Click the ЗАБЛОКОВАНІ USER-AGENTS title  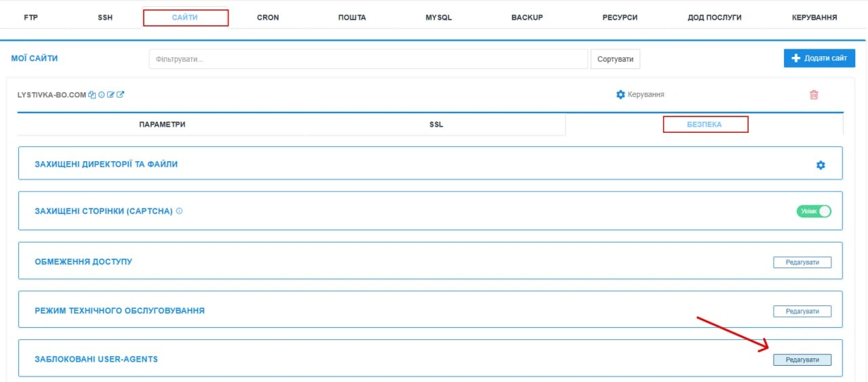(x=96, y=359)
